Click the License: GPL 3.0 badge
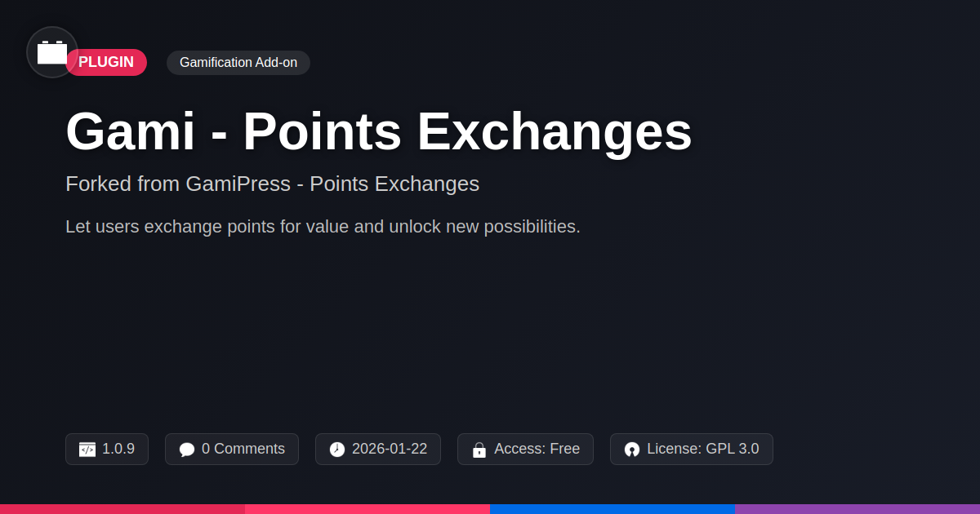Viewport: 980px width, 514px height. tap(702, 449)
